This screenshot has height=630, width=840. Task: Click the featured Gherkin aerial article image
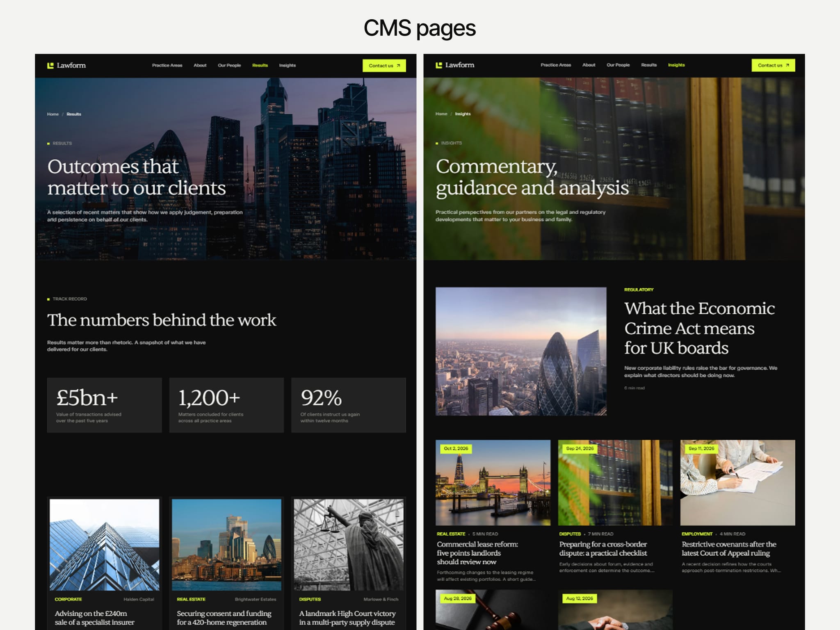521,352
